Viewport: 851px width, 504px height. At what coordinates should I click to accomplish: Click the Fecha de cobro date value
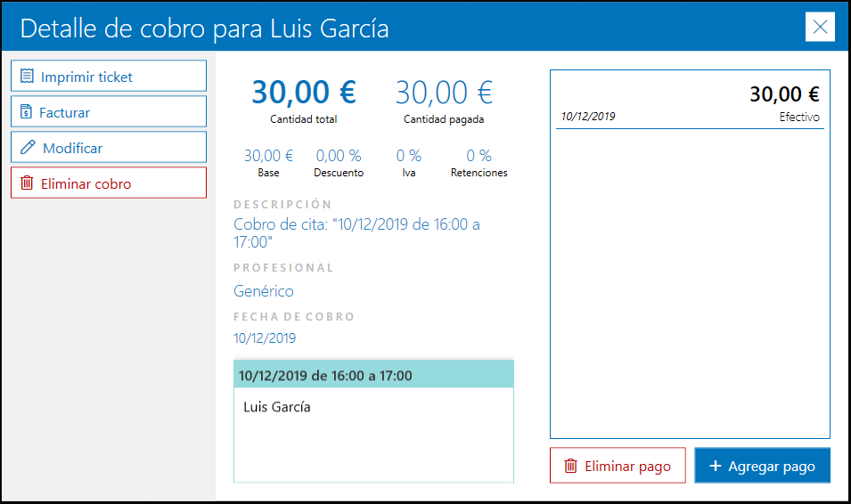265,338
